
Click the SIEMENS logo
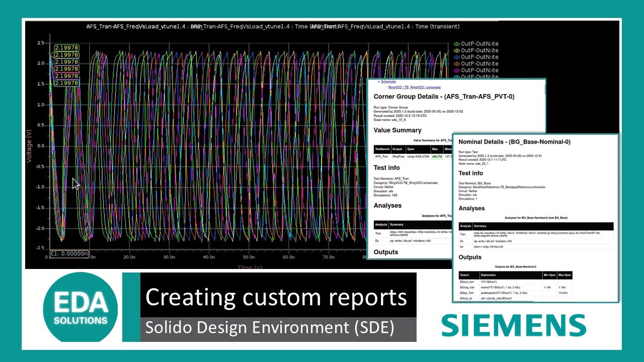pyautogui.click(x=514, y=325)
